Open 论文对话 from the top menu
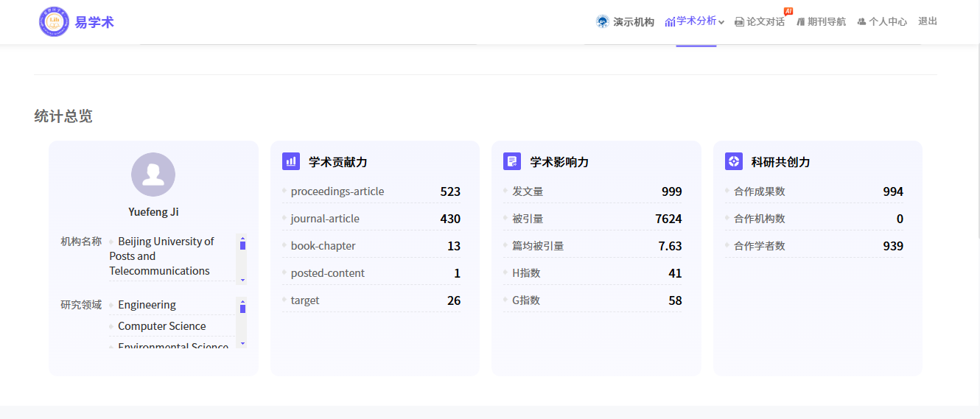Image resolution: width=980 pixels, height=419 pixels. pos(765,22)
